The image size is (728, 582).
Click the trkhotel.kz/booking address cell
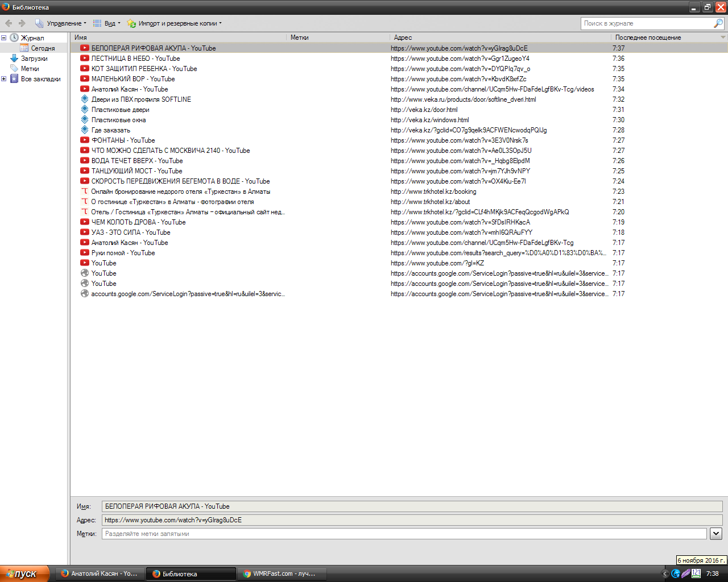coord(433,192)
